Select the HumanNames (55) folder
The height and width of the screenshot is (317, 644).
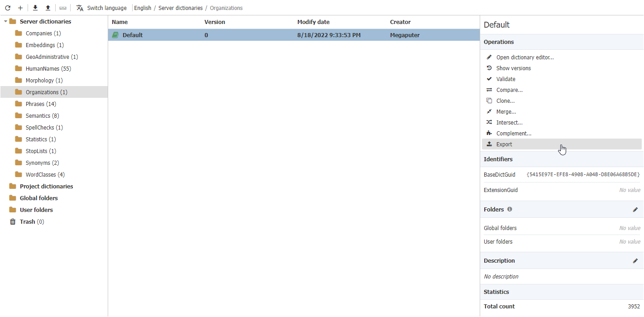pos(47,68)
